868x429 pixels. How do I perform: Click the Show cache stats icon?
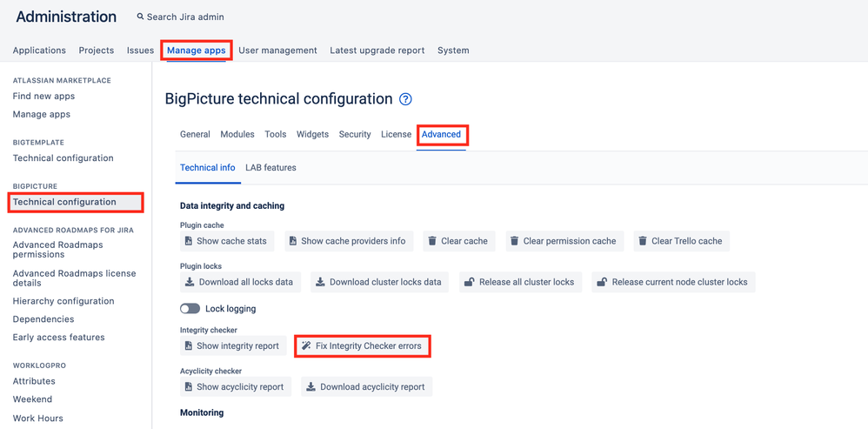click(188, 241)
